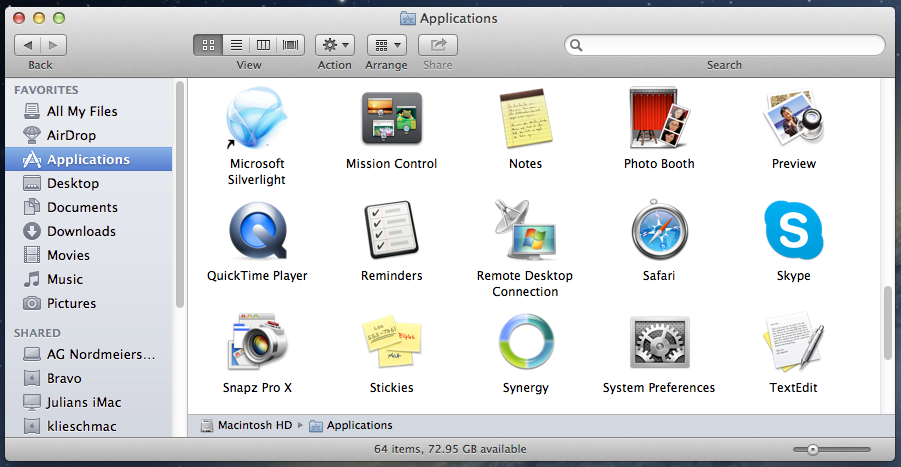Open the Mission Control icon
The image size is (901, 467).
pyautogui.click(x=391, y=118)
